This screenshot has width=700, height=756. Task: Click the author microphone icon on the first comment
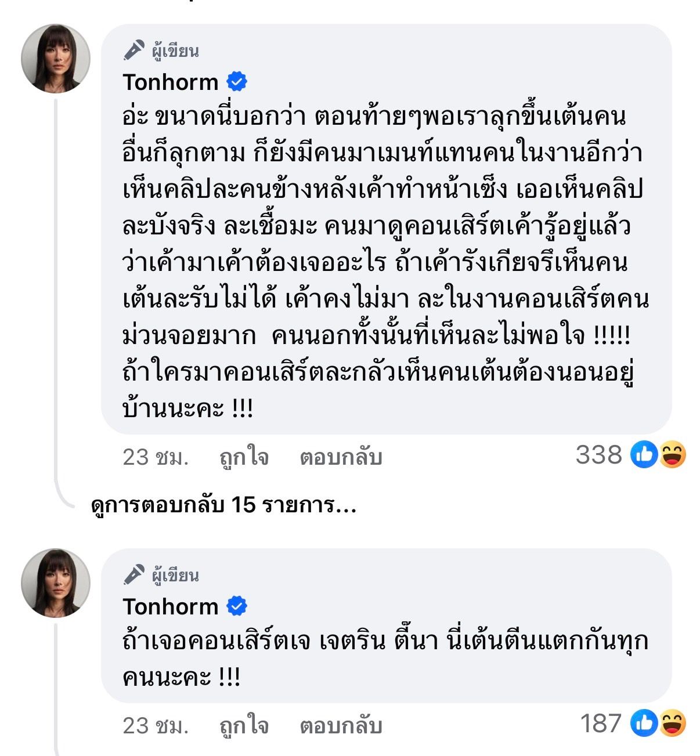(134, 50)
